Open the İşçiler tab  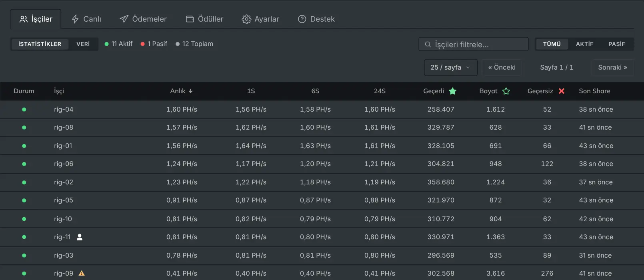click(x=36, y=19)
